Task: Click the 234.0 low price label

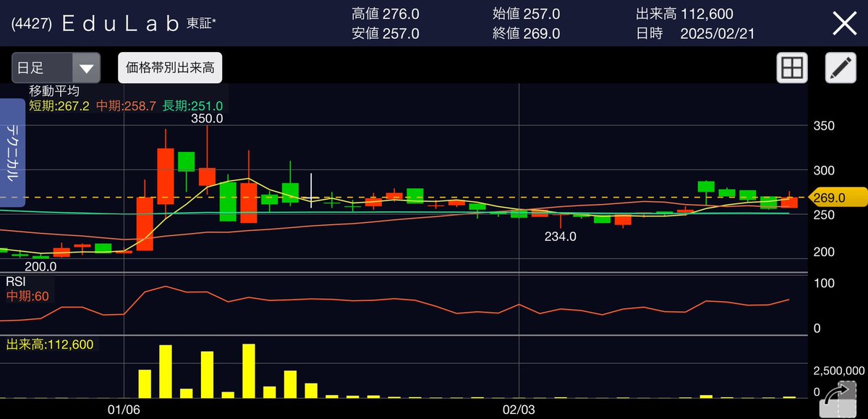Action: coord(560,236)
